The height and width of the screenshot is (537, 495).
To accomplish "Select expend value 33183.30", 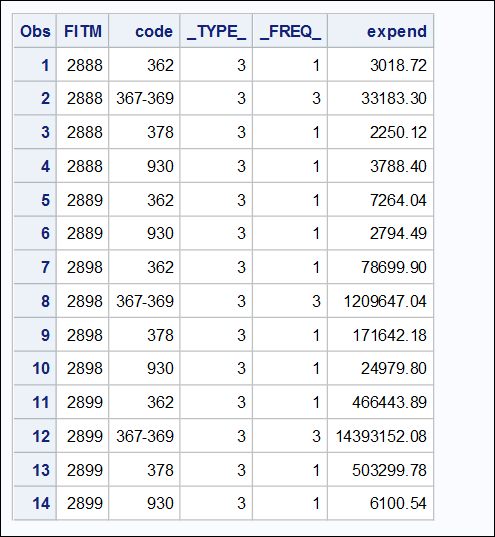I will pyautogui.click(x=394, y=98).
